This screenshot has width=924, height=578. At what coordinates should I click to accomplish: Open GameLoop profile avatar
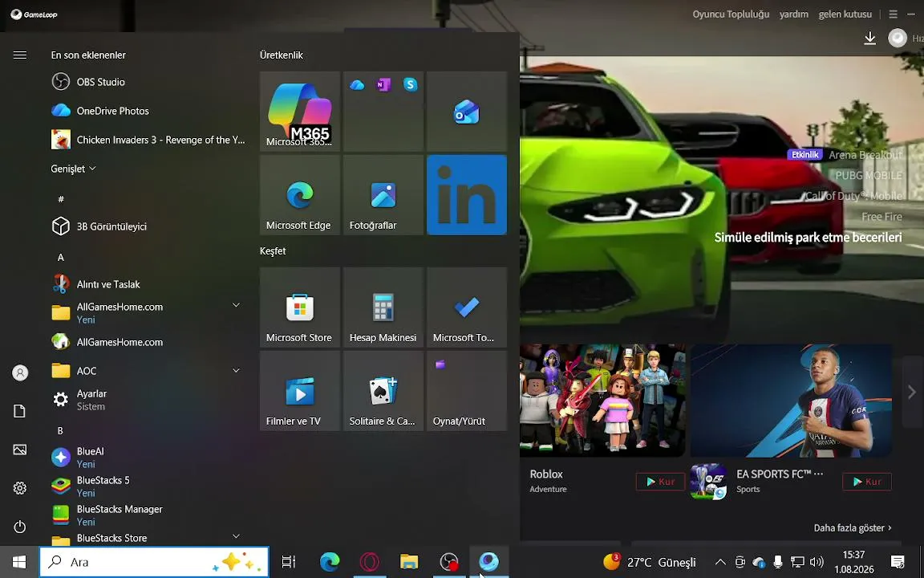coord(898,39)
